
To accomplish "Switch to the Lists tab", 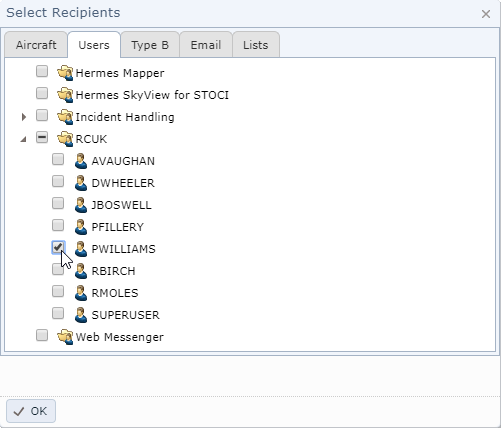I will click(256, 45).
